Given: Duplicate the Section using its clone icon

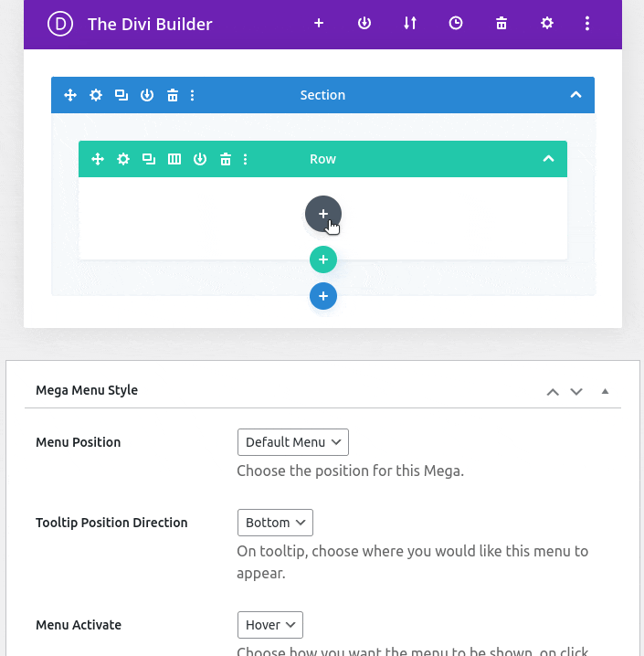Looking at the screenshot, I should (x=121, y=95).
